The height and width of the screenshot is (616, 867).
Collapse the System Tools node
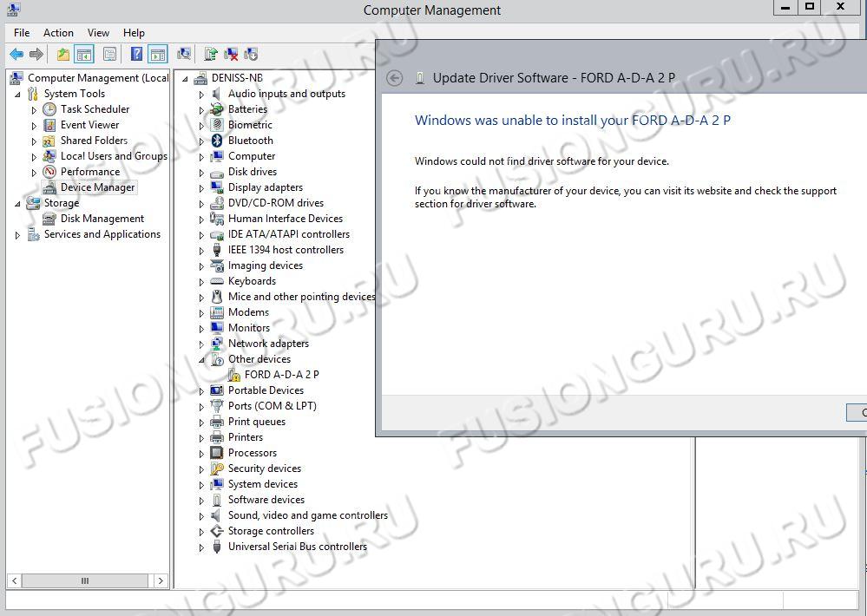click(17, 95)
